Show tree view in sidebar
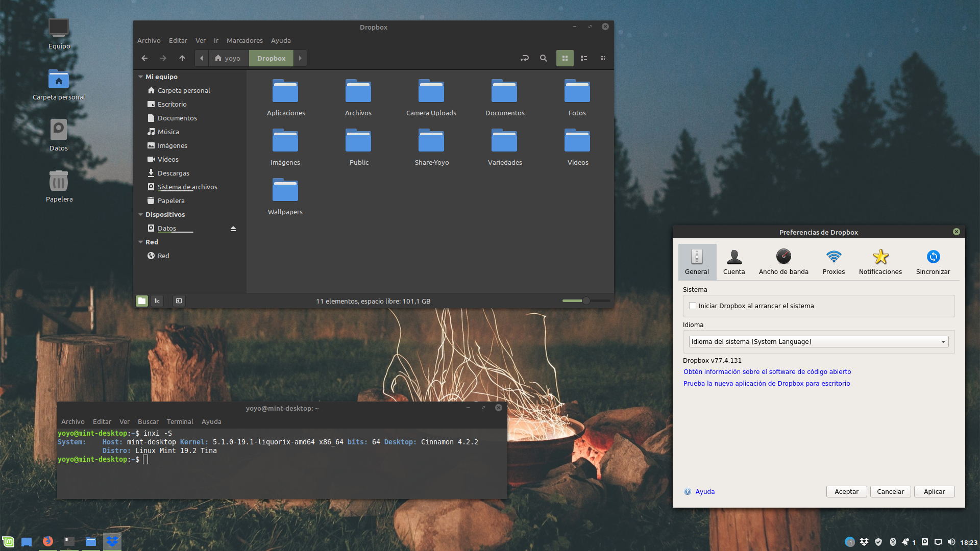This screenshot has height=551, width=980. pos(157,301)
